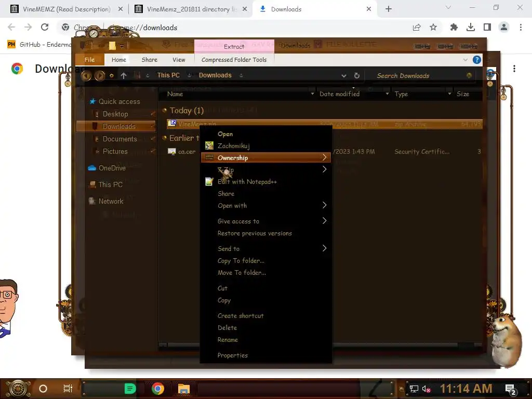Open Cortana search circle on taskbar
Screen dimensions: 532x399
(x=43, y=389)
